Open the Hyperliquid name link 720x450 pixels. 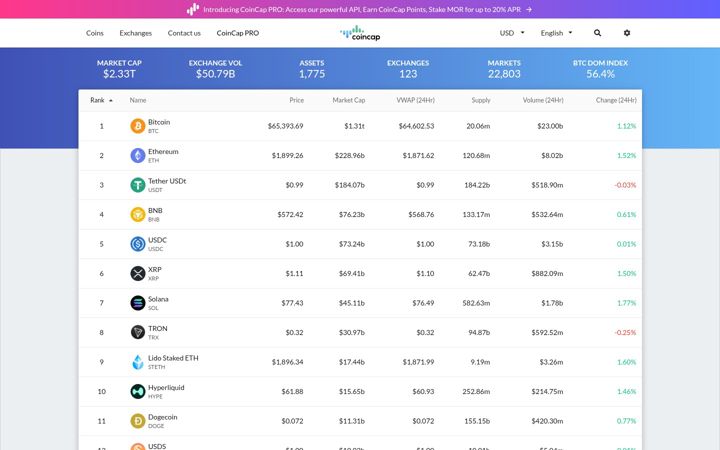point(166,388)
